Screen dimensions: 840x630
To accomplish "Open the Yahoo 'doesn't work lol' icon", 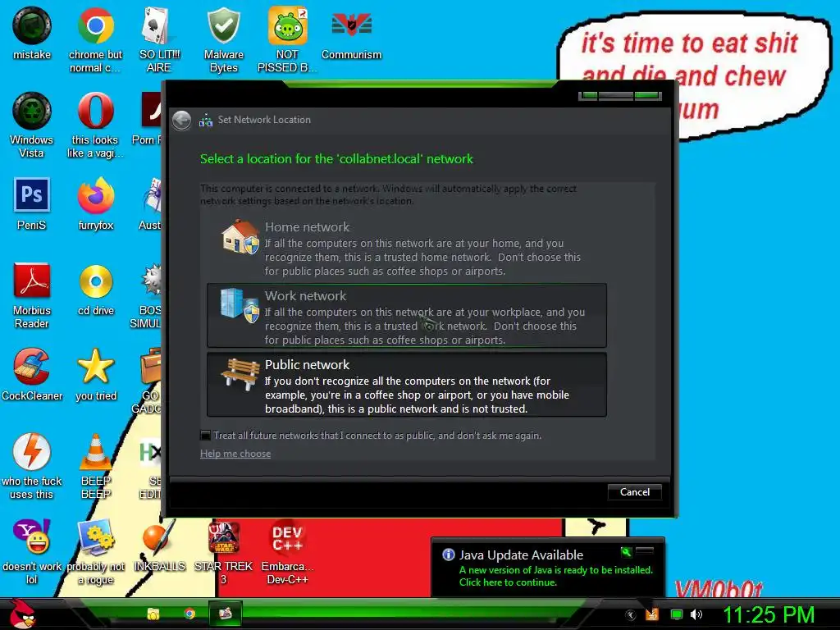I will pos(32,552).
